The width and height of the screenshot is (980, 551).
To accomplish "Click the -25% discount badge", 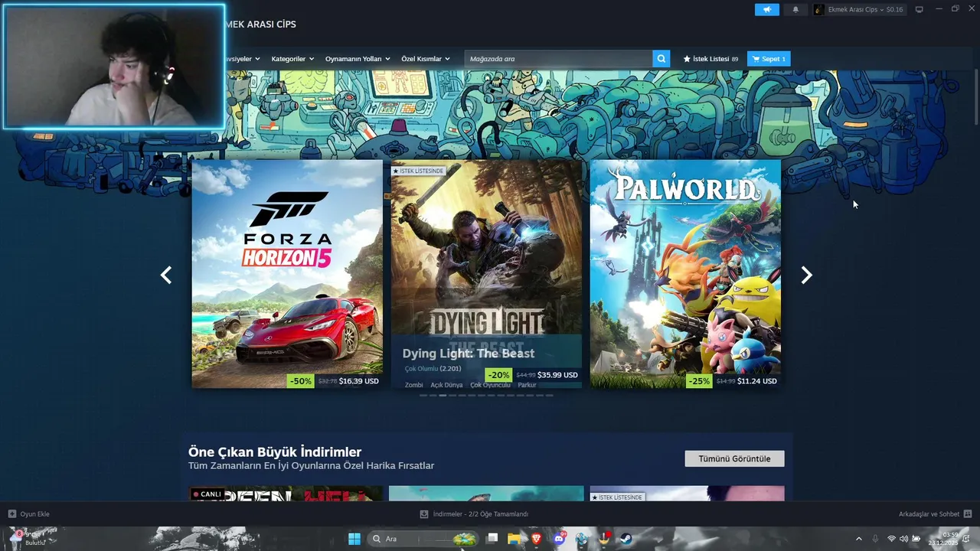I will (x=698, y=381).
